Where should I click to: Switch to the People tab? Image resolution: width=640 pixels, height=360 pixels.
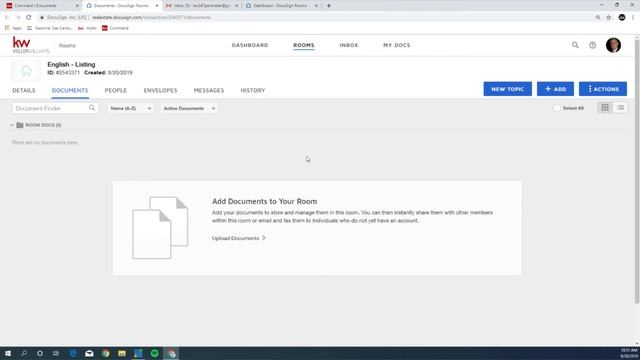point(116,90)
